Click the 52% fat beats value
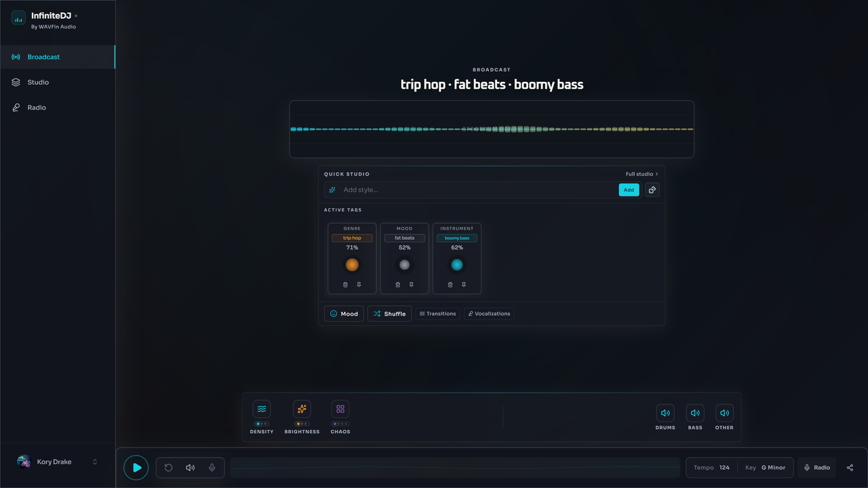The image size is (868, 488). [404, 248]
